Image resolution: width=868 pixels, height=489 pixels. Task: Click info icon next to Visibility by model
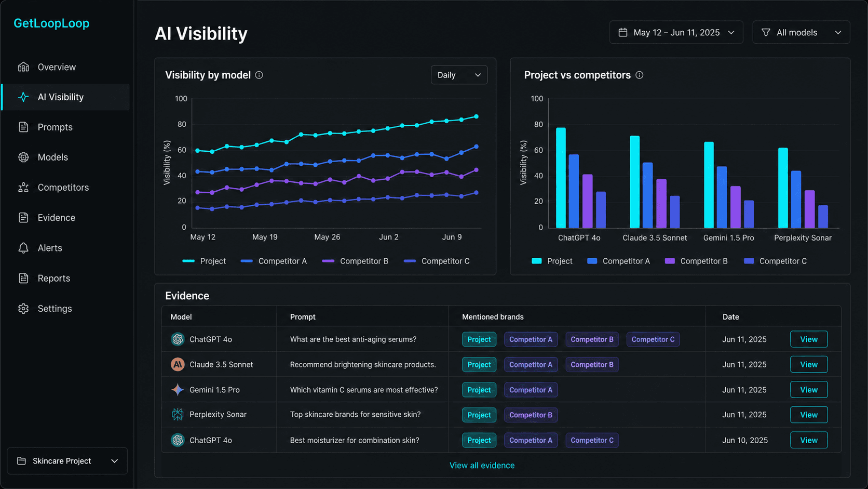pyautogui.click(x=259, y=75)
